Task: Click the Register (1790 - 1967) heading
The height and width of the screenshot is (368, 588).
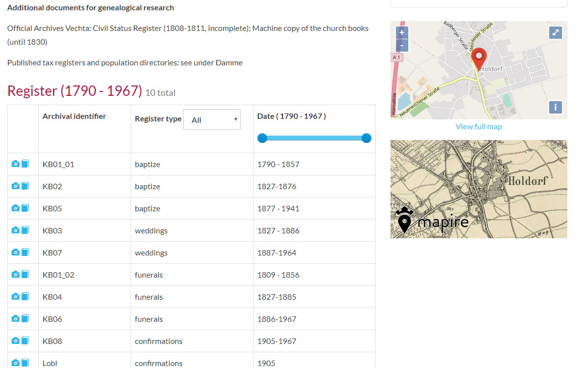Action: [75, 91]
